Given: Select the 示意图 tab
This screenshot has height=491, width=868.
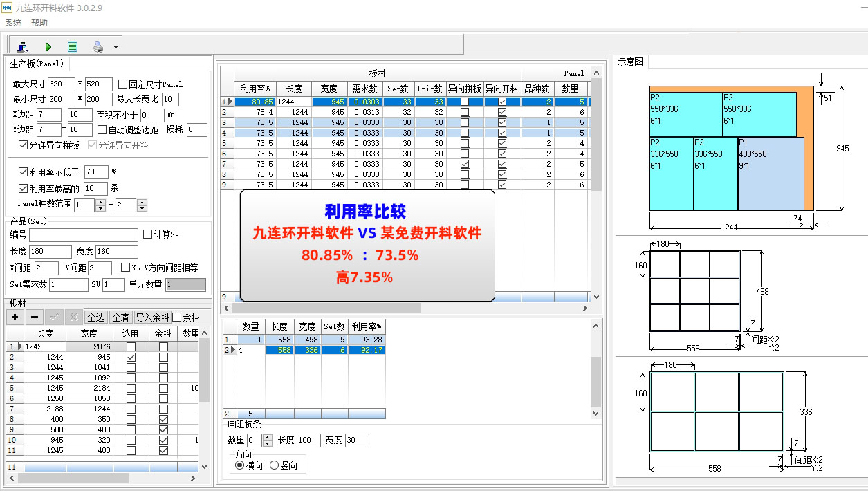Looking at the screenshot, I should coord(631,62).
